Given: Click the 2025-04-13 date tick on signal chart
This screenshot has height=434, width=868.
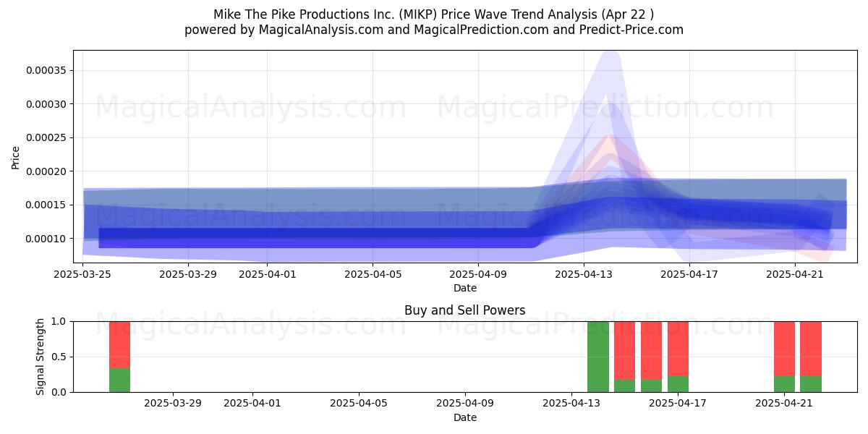Looking at the screenshot, I should point(572,404).
